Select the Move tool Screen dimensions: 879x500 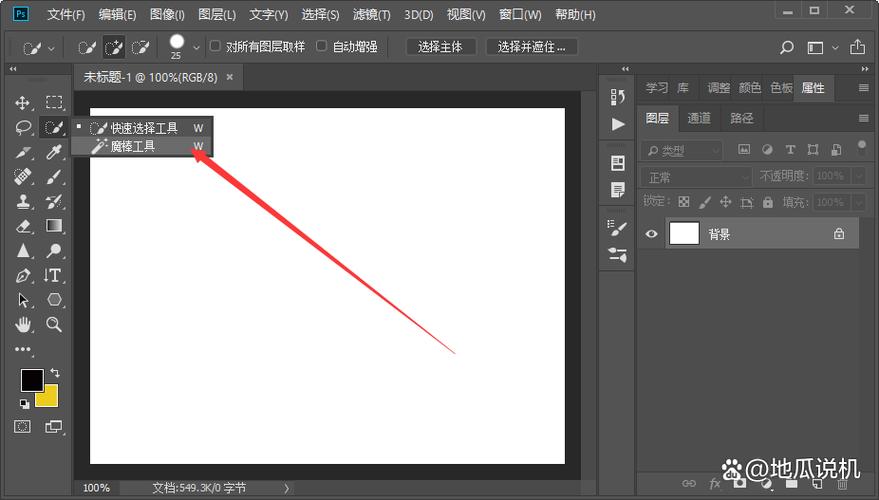[22, 103]
